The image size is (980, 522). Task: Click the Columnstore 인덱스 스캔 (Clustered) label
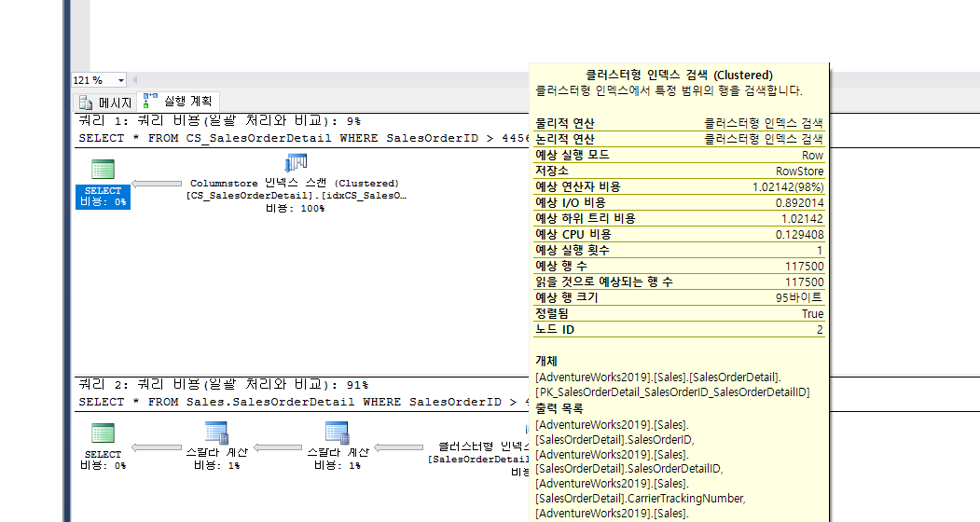pos(295,184)
